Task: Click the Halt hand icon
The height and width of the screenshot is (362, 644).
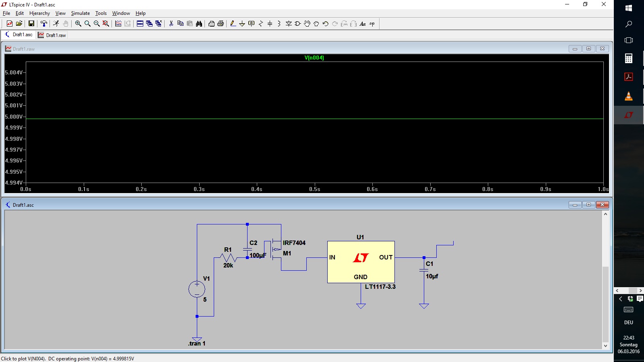Action: click(x=66, y=24)
